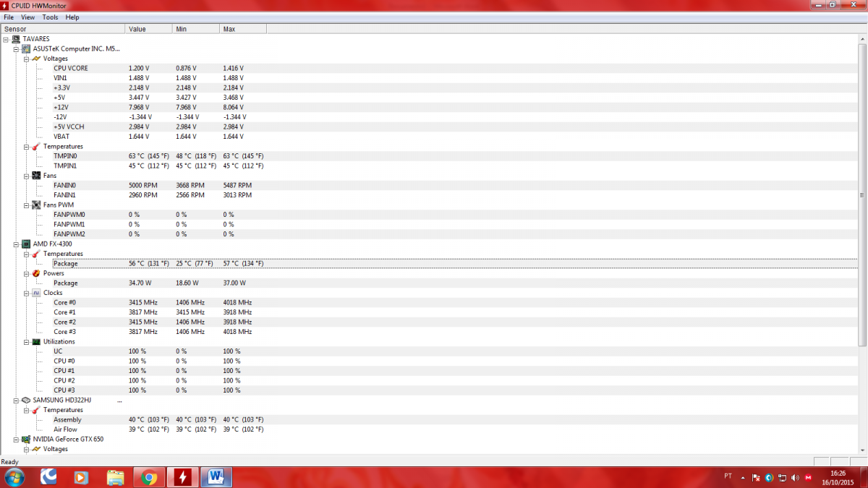Select the FANPWM2 row

(x=456, y=234)
